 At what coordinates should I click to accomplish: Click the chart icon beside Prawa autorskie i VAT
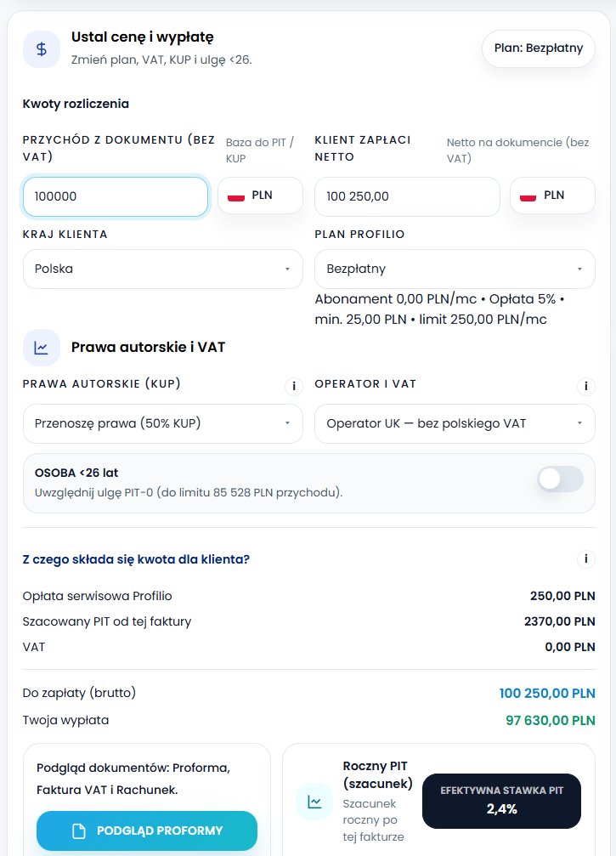(x=42, y=348)
